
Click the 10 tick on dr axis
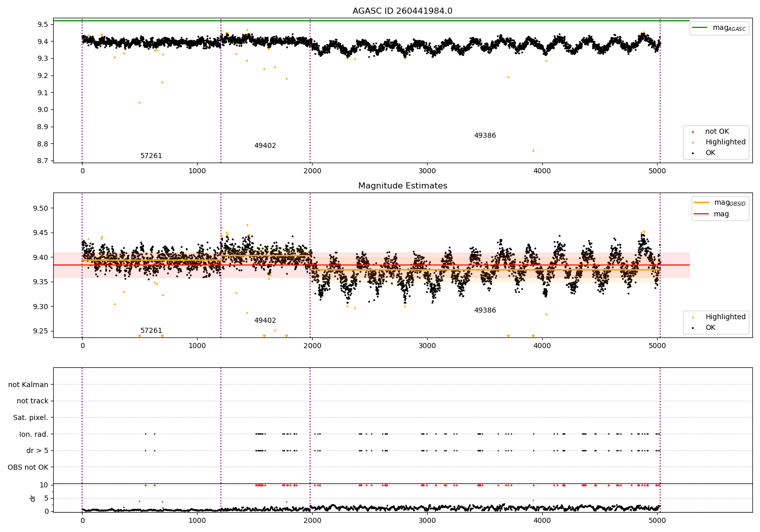(44, 485)
